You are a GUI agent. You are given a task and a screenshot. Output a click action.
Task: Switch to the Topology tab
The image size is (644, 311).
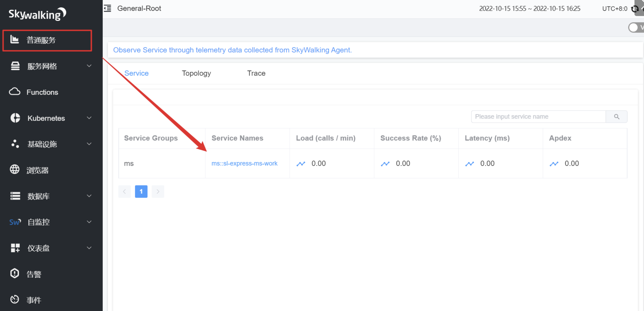[x=196, y=73]
